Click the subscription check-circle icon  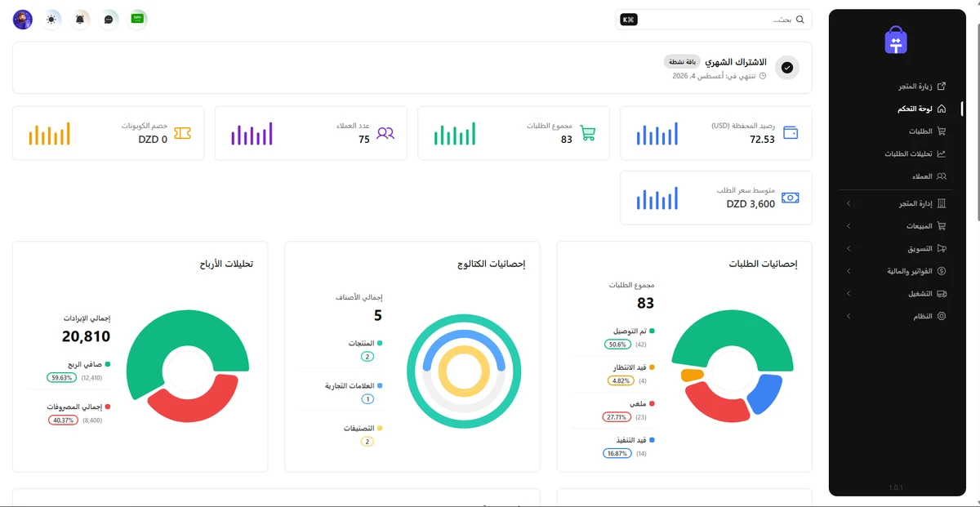coord(787,68)
